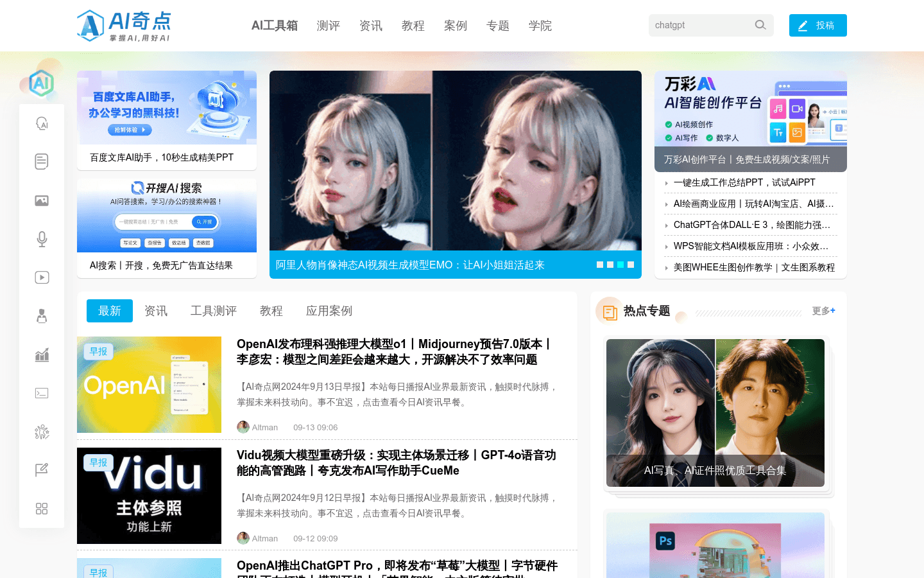Select first carousel indicator dot

600,265
